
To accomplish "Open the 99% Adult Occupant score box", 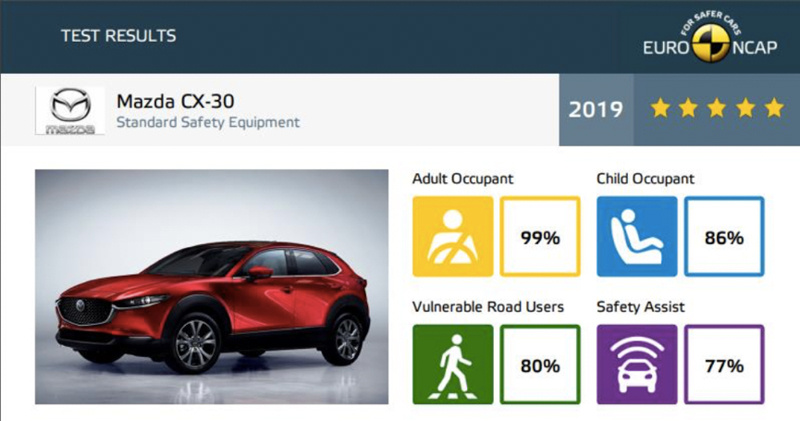I will tap(540, 236).
